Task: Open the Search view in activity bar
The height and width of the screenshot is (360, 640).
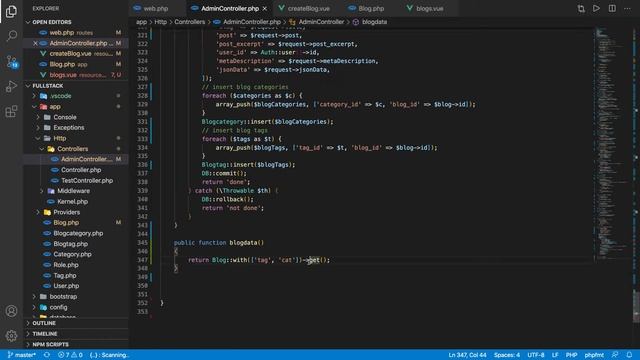Action: point(11,36)
